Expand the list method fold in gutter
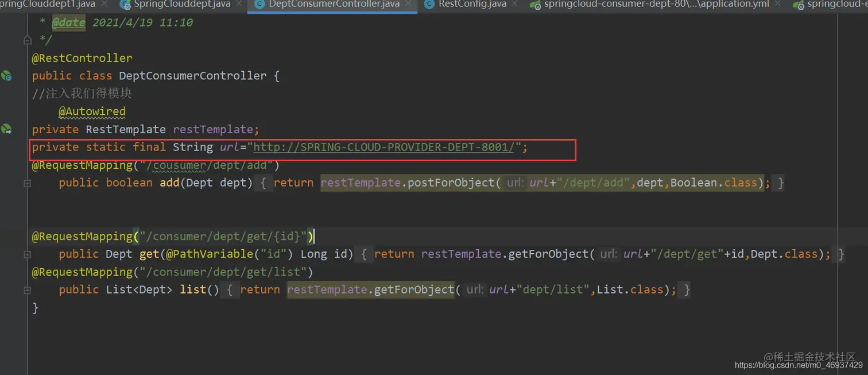 (x=27, y=289)
